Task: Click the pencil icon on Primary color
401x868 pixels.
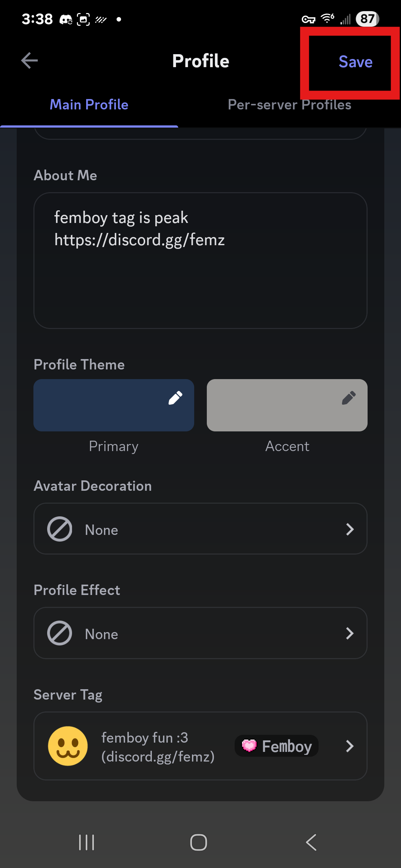Action: 175,398
